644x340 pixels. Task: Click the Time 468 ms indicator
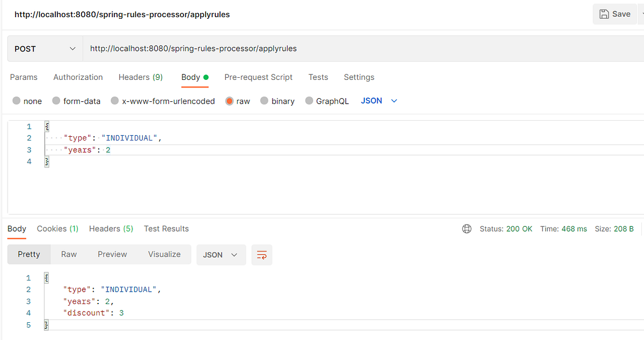(x=563, y=228)
